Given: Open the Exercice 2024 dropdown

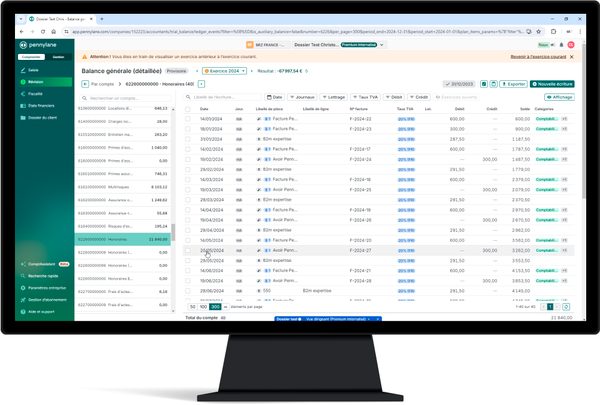Looking at the screenshot, I should pyautogui.click(x=225, y=71).
